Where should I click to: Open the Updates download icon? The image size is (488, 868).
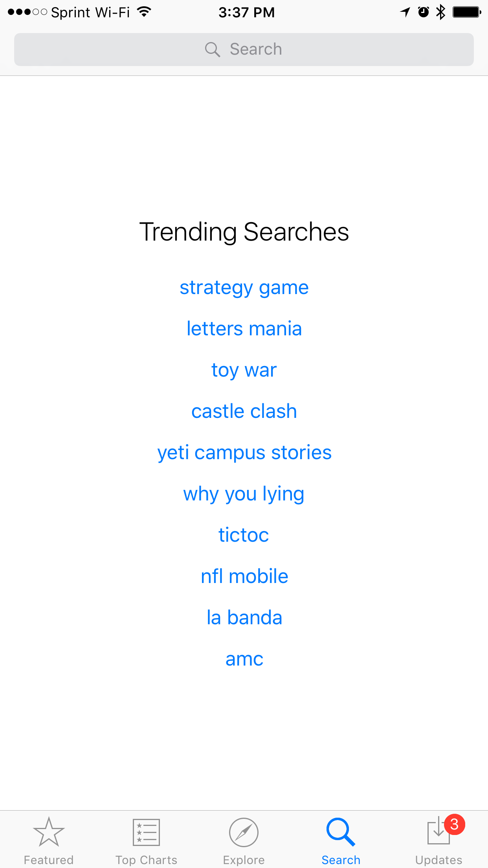point(437,833)
